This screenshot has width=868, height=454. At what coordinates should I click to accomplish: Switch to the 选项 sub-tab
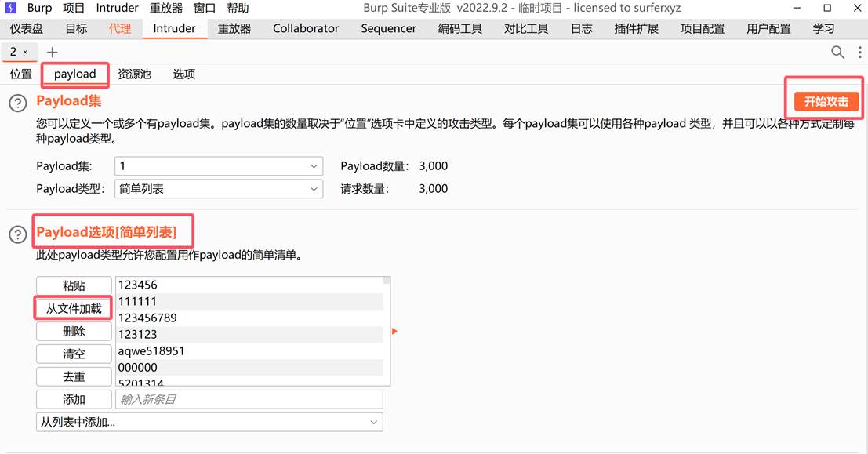[183, 74]
